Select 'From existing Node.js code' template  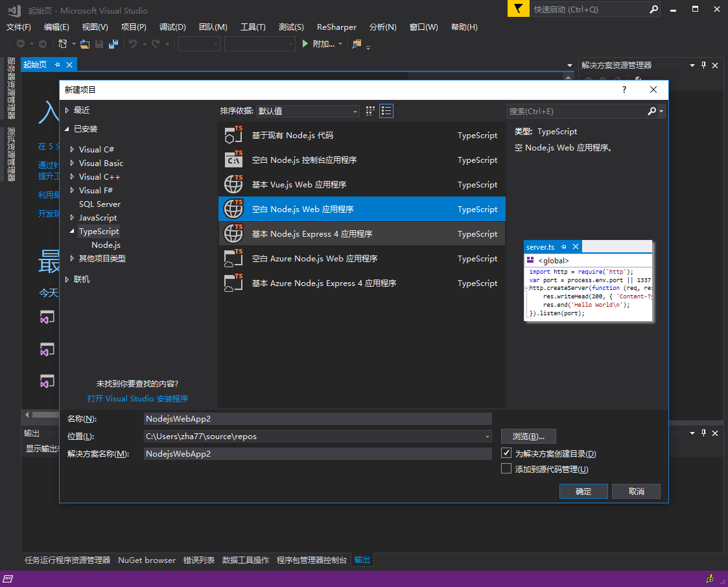[x=362, y=135]
